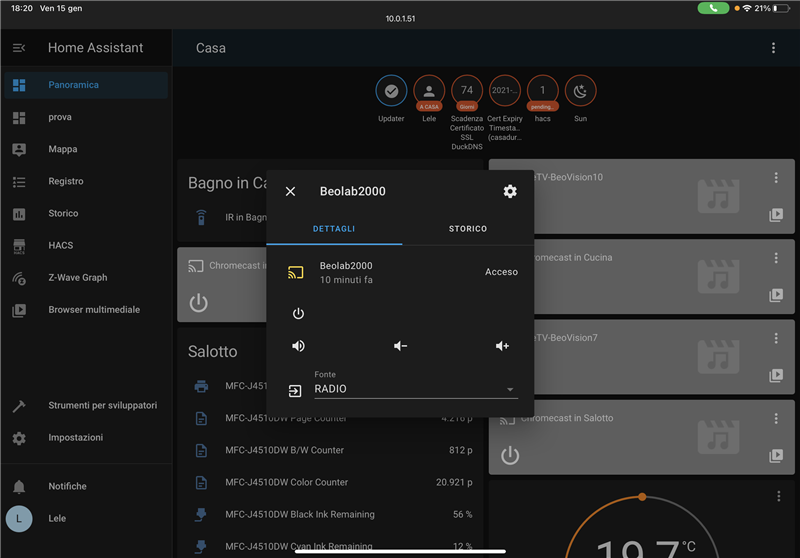Open the Sun badge
Screen dimensions: 800x558
pyautogui.click(x=580, y=92)
